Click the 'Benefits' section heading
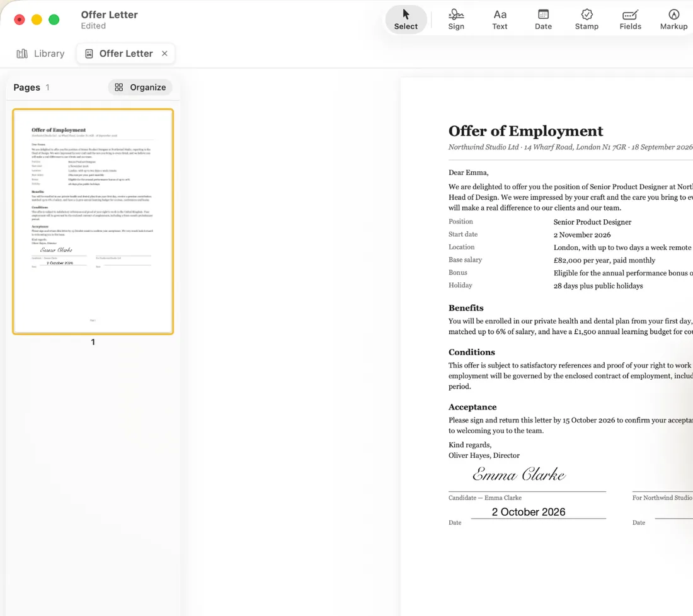This screenshot has height=616, width=693. [466, 308]
